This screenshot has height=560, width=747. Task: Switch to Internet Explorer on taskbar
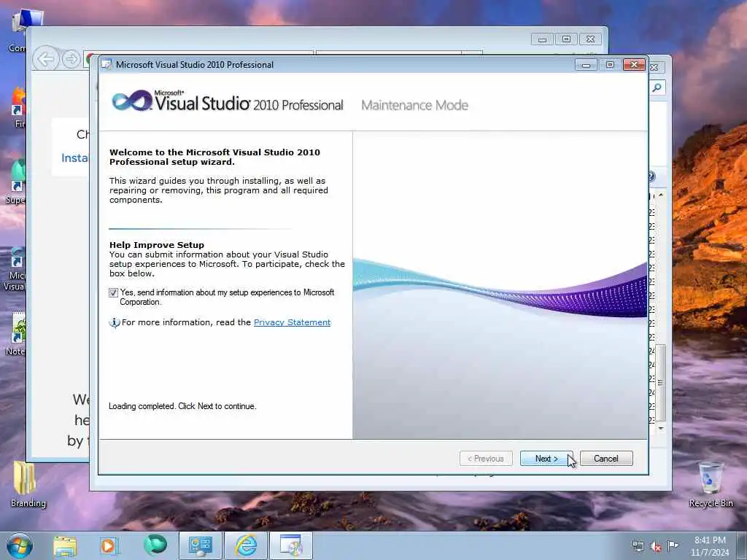(246, 545)
